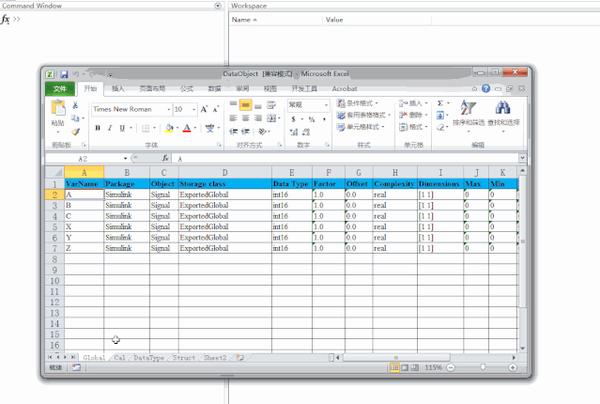The width and height of the screenshot is (600, 404).
Task: Open Sort and Filter tool
Action: (x=468, y=114)
